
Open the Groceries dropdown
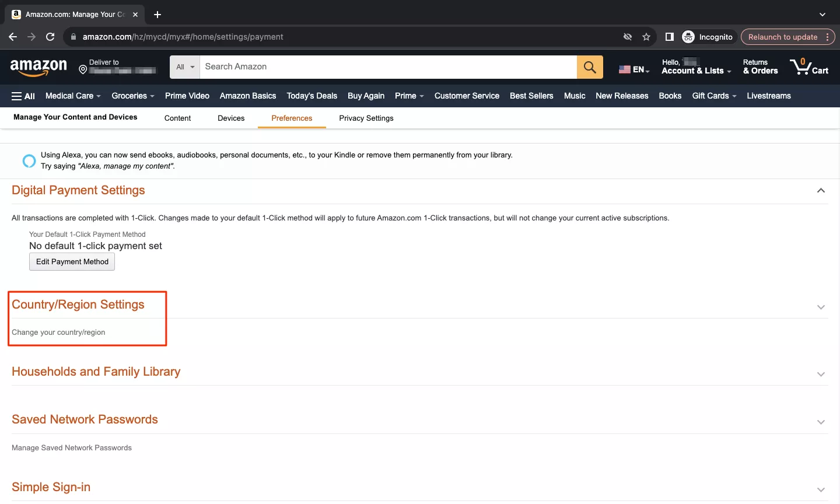[133, 96]
